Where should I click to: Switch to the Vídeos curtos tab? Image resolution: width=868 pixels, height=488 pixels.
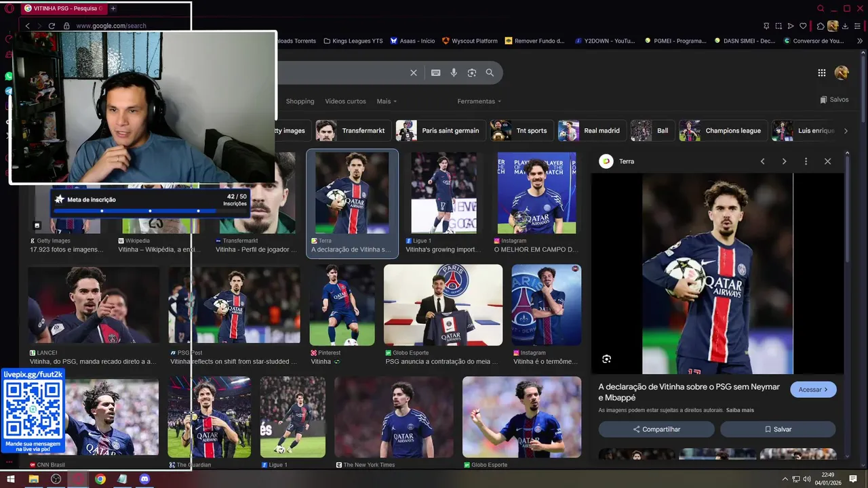345,101
